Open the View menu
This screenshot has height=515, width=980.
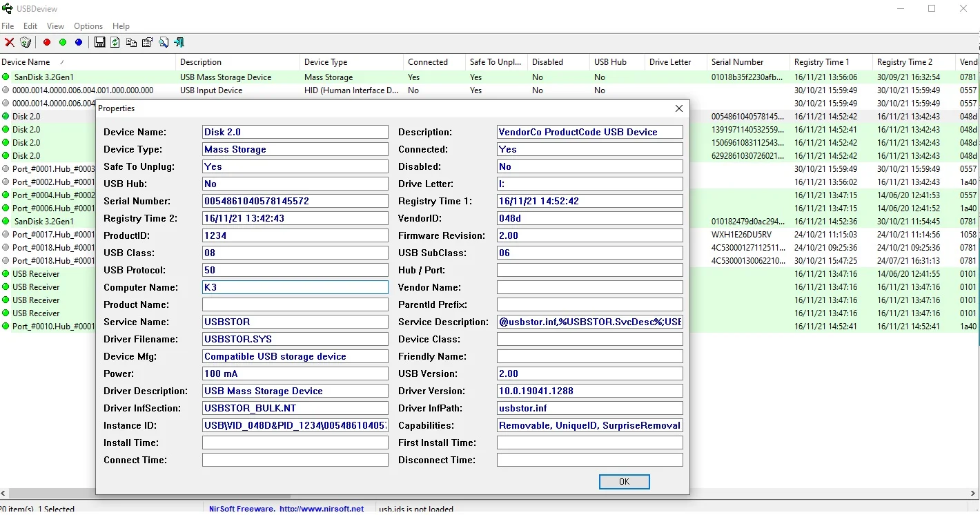click(x=55, y=26)
